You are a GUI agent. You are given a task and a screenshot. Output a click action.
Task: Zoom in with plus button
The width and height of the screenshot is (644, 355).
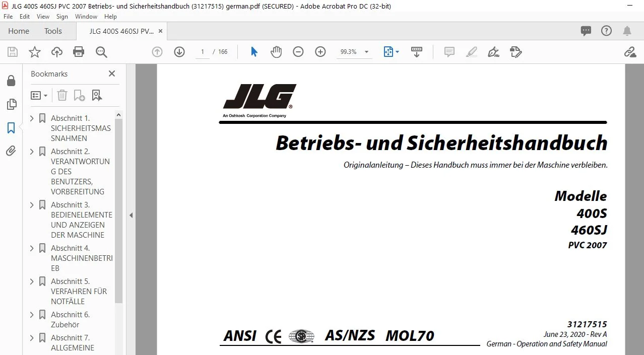[x=320, y=52]
